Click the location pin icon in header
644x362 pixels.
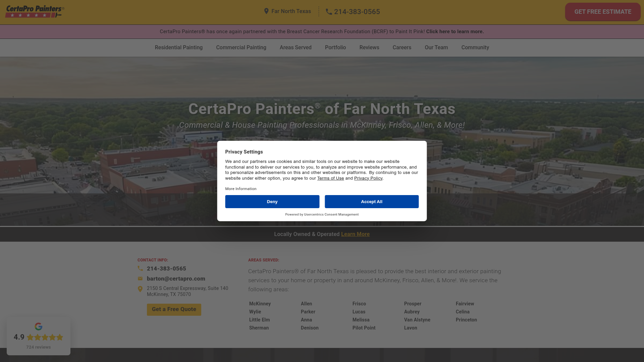[x=266, y=11]
